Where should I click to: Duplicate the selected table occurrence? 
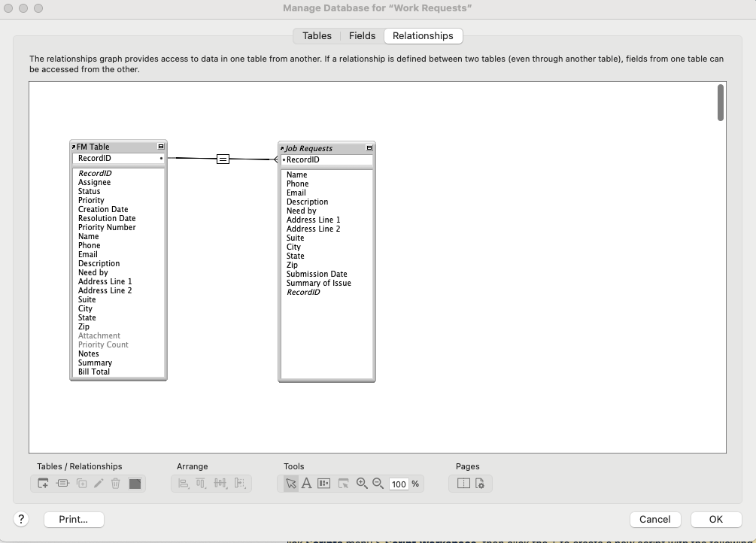80,484
